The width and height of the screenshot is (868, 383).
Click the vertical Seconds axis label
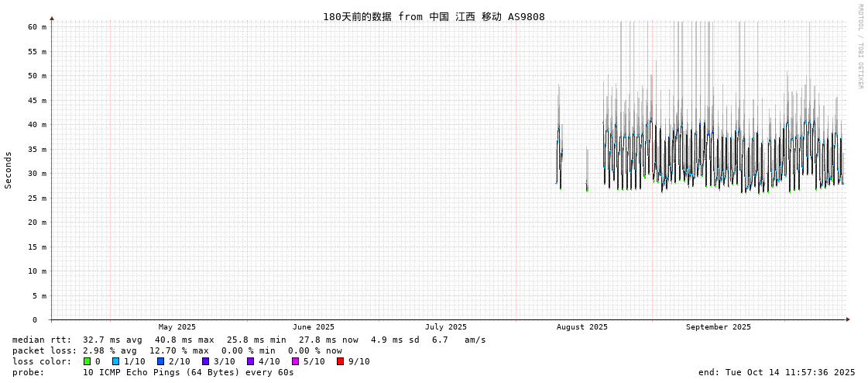[9, 170]
